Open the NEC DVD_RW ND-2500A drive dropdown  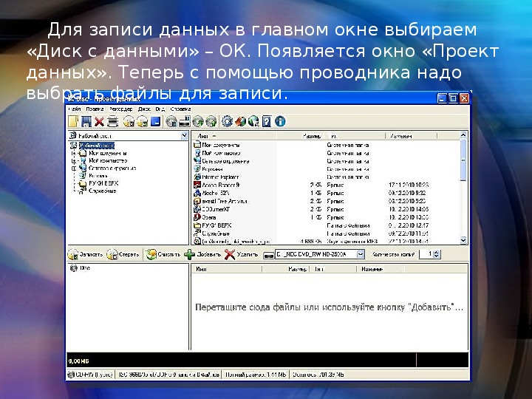361,254
